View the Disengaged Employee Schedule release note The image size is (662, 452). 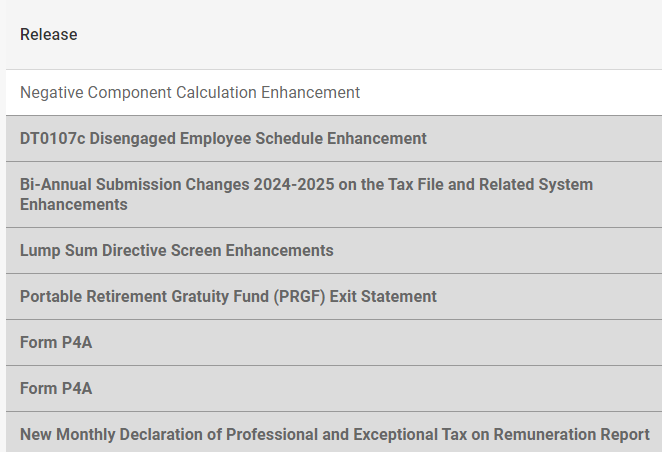click(x=300, y=139)
